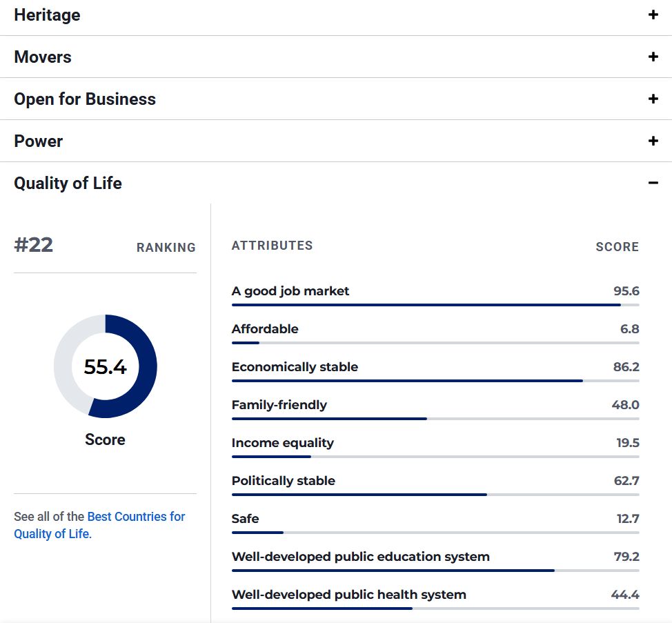Screen dimensions: 672x623
Task: Click Well-developed public health system label
Action: click(x=348, y=595)
